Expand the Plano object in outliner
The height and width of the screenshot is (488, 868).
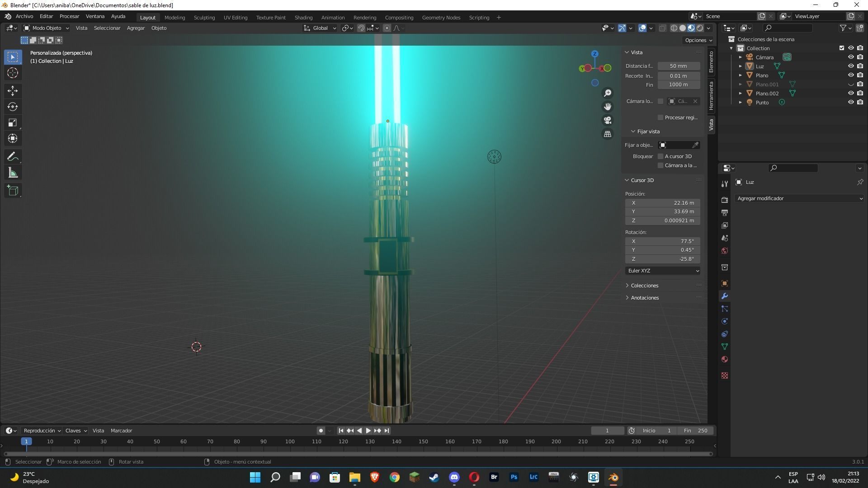(741, 75)
